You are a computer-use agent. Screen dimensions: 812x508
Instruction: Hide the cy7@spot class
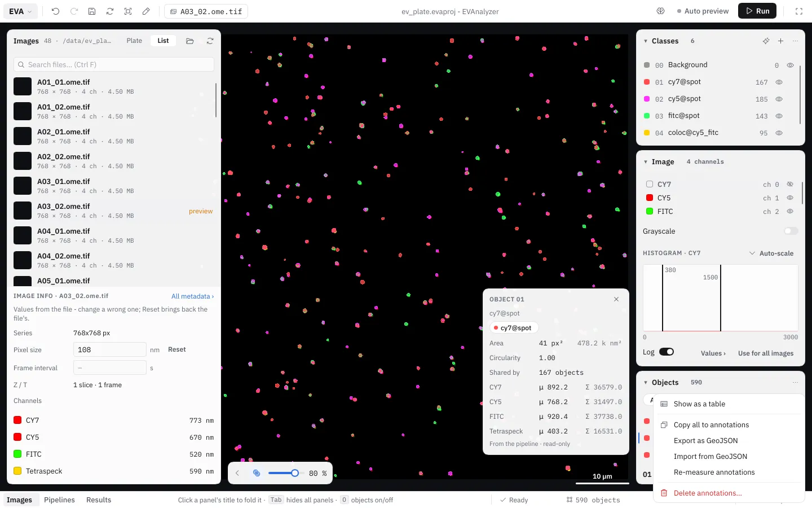point(779,82)
